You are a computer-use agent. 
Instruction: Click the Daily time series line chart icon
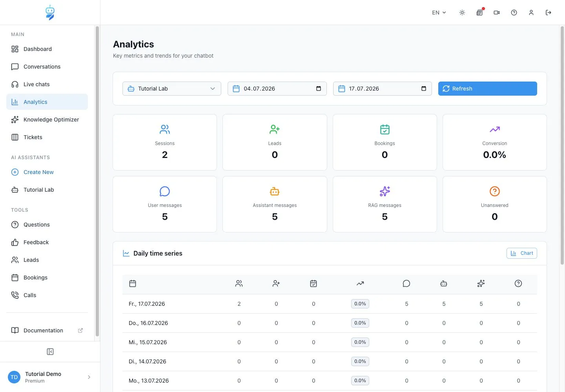(126, 253)
